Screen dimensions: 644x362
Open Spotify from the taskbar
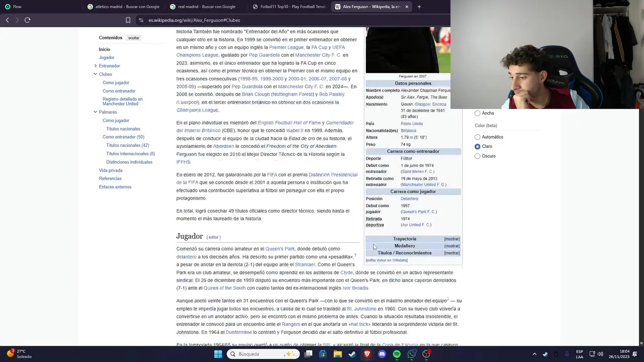pos(396,354)
